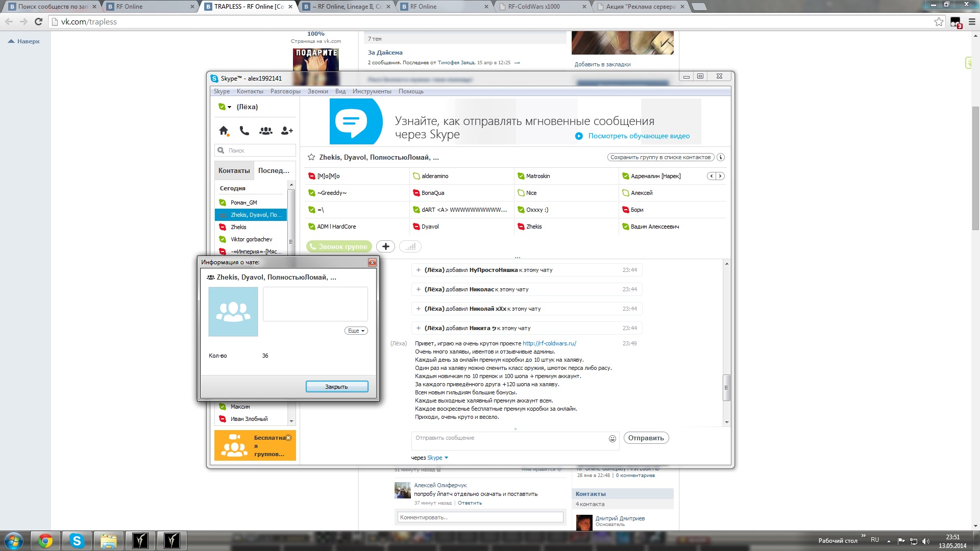Click the add contact icon
Viewport: 980px width, 551px height.
tap(287, 131)
